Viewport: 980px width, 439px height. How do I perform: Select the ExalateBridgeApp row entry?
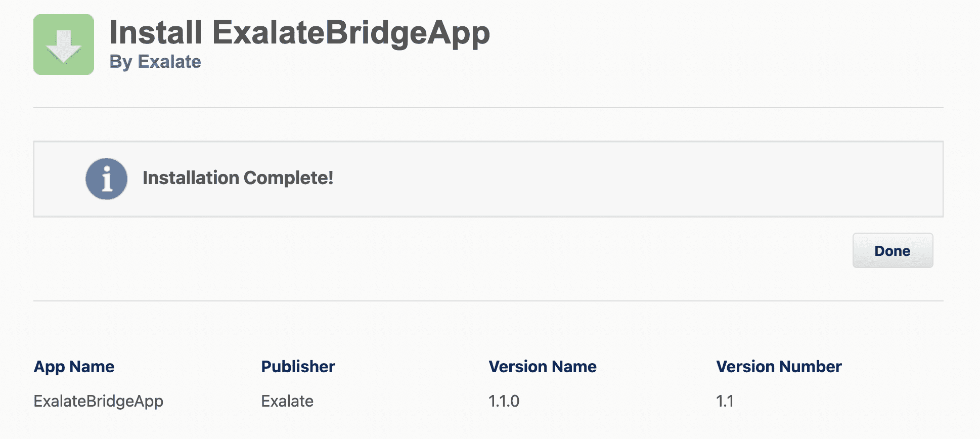click(99, 401)
